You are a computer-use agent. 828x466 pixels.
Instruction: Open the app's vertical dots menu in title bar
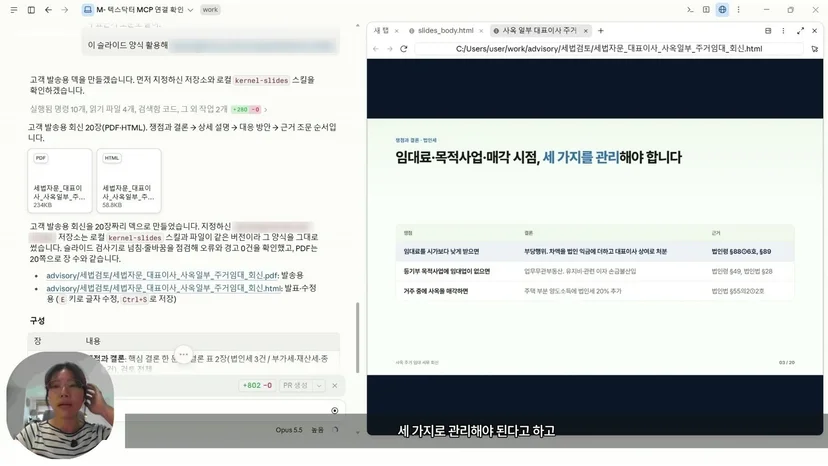[738, 10]
